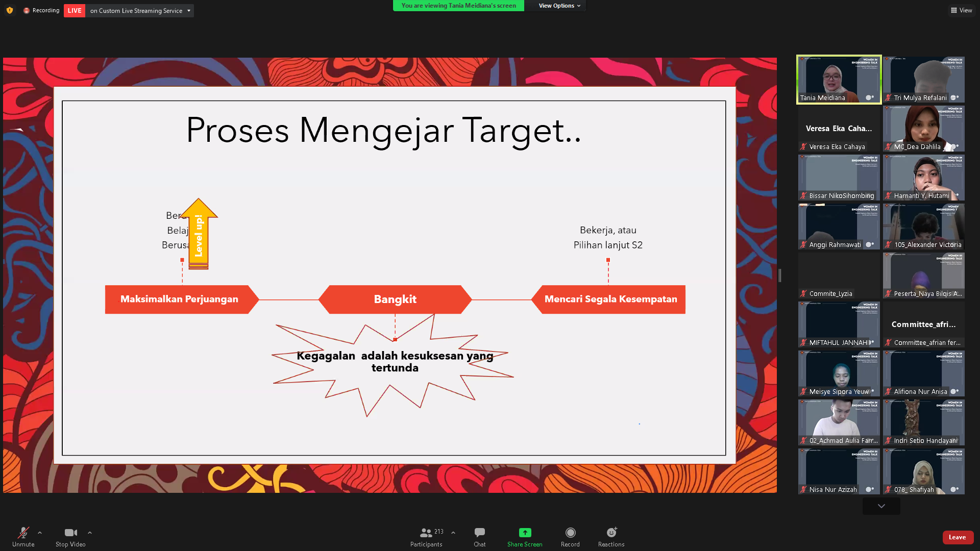
Task: Click the Share Screen icon
Action: tap(525, 533)
